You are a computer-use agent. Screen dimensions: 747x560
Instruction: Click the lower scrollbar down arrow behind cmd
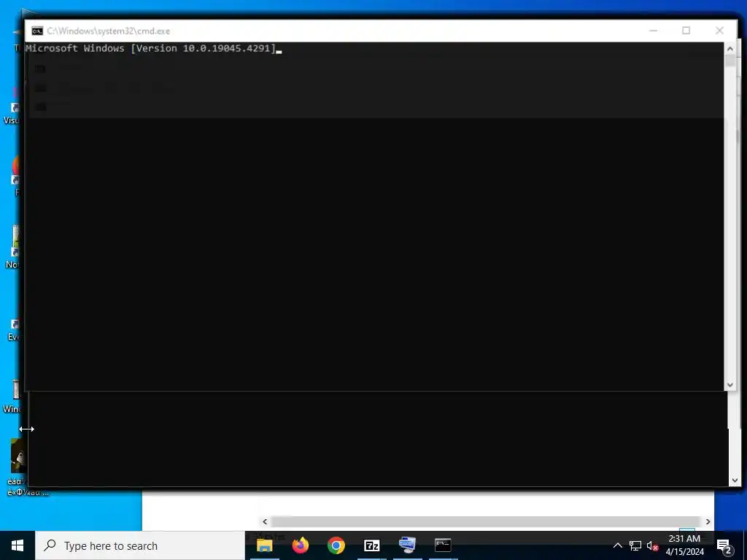(735, 481)
